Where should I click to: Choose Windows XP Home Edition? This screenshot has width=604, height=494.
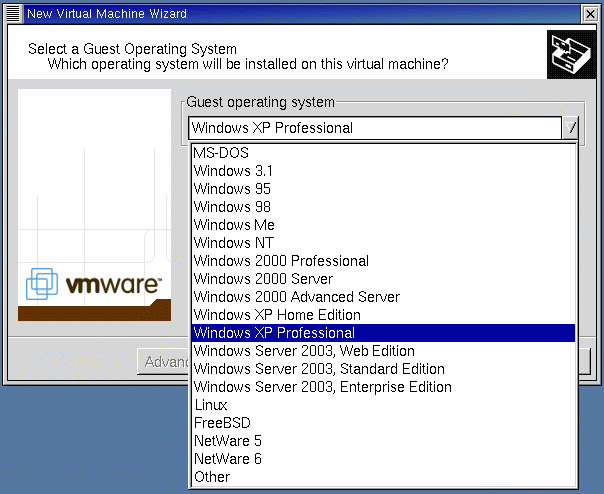(383, 315)
